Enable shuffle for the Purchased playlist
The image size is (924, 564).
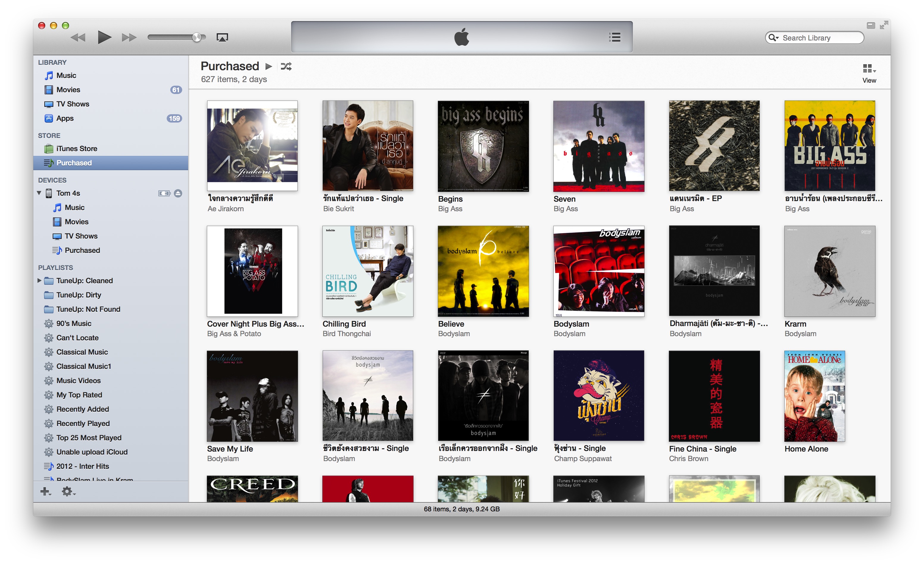point(286,66)
